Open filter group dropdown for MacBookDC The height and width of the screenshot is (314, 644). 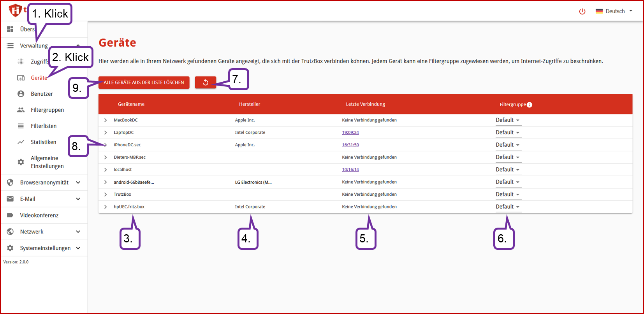pos(508,120)
